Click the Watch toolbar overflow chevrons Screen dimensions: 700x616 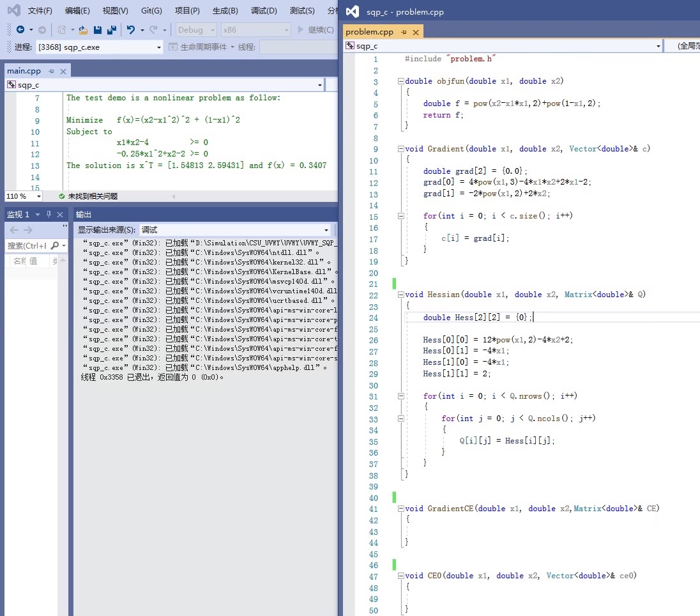pyautogui.click(x=65, y=226)
